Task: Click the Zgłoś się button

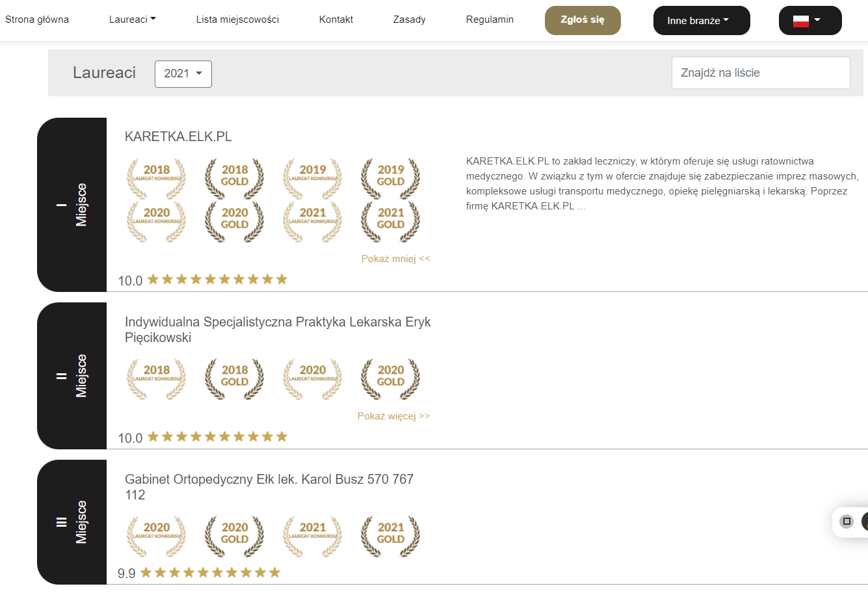Action: [583, 20]
